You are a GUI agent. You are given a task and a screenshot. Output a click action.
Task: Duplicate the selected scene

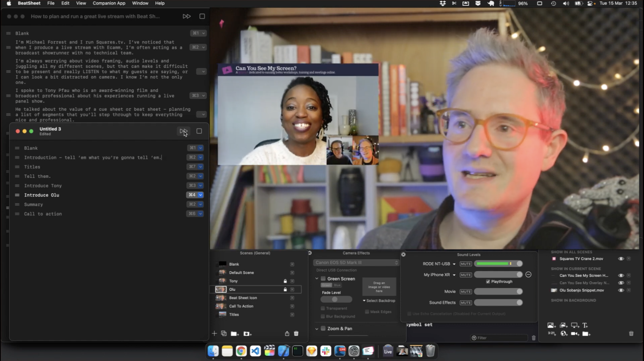(x=224, y=333)
